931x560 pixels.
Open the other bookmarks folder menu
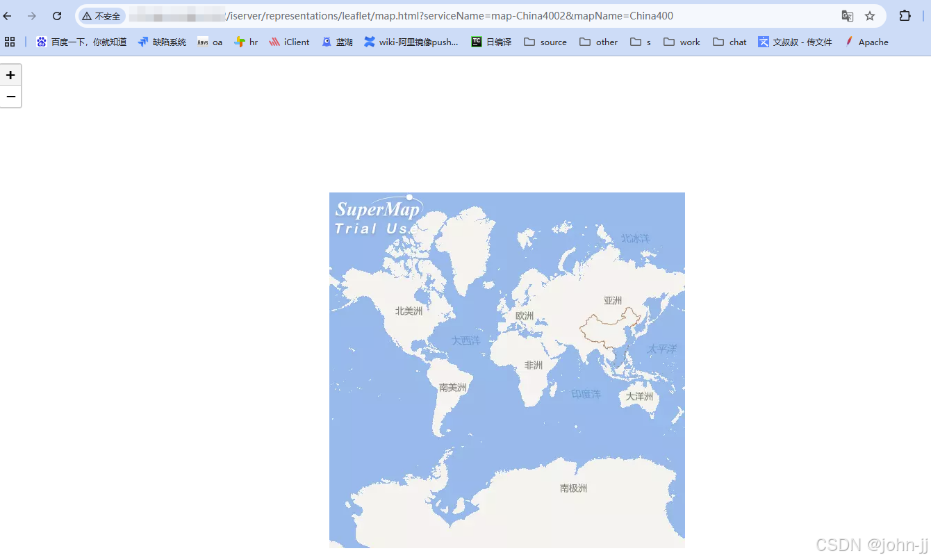click(598, 42)
